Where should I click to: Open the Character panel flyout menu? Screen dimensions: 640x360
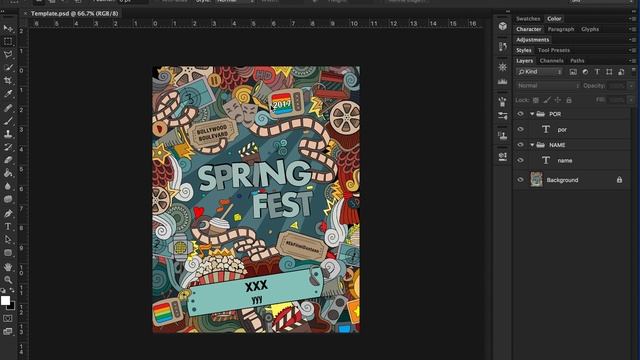[x=632, y=29]
